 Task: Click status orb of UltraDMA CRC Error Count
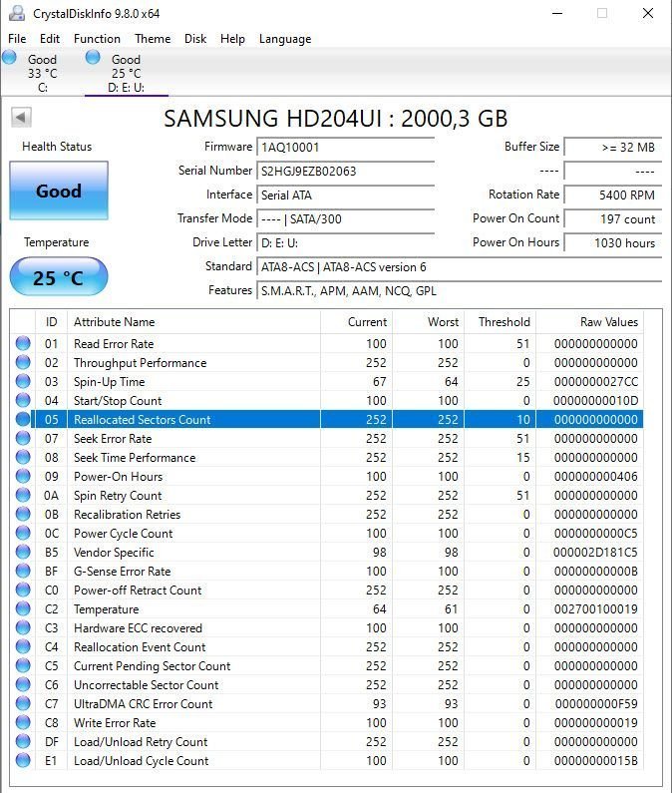[x=23, y=703]
